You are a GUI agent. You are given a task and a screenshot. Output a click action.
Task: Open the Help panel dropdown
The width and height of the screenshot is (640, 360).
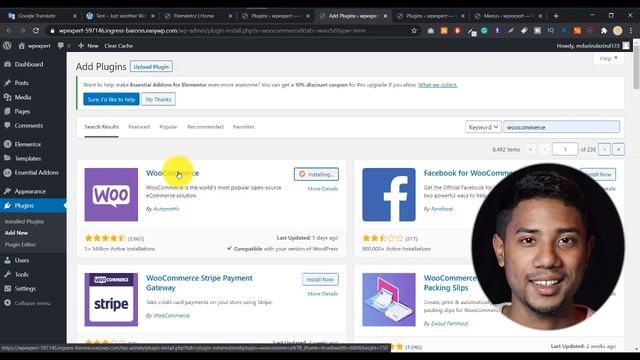tap(608, 58)
